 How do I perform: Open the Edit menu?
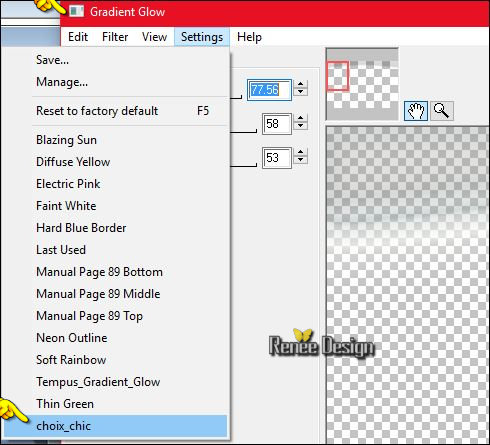(x=78, y=37)
